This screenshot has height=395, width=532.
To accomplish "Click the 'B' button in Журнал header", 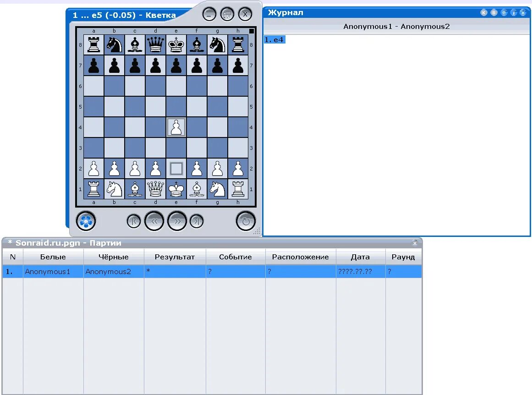I will [x=494, y=12].
